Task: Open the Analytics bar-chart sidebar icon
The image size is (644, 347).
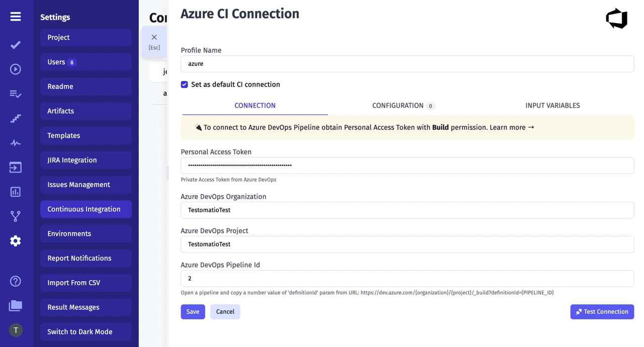Action: click(x=16, y=192)
